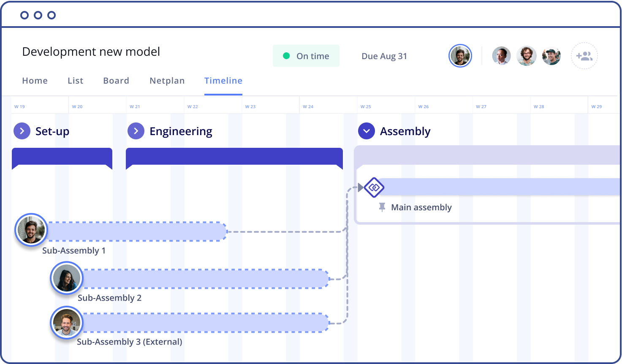The height and width of the screenshot is (364, 622).
Task: Click the team member avatar wearing a cap
Action: (551, 56)
